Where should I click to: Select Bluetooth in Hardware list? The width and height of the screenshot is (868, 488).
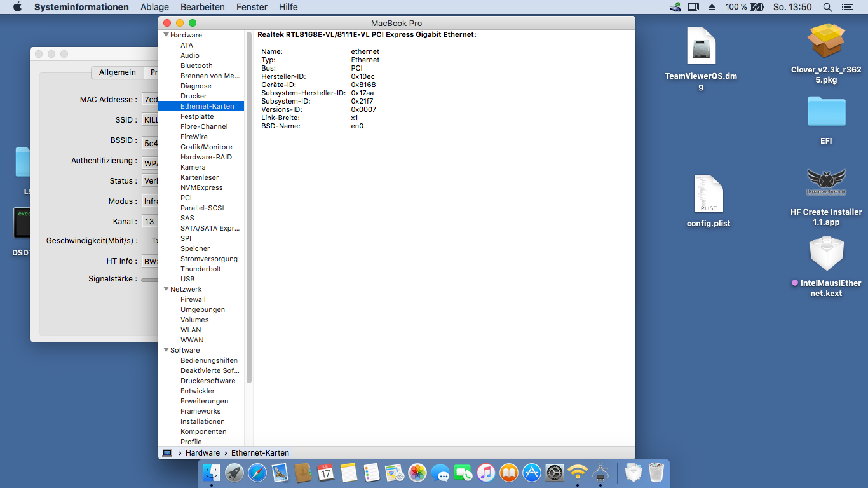(196, 65)
